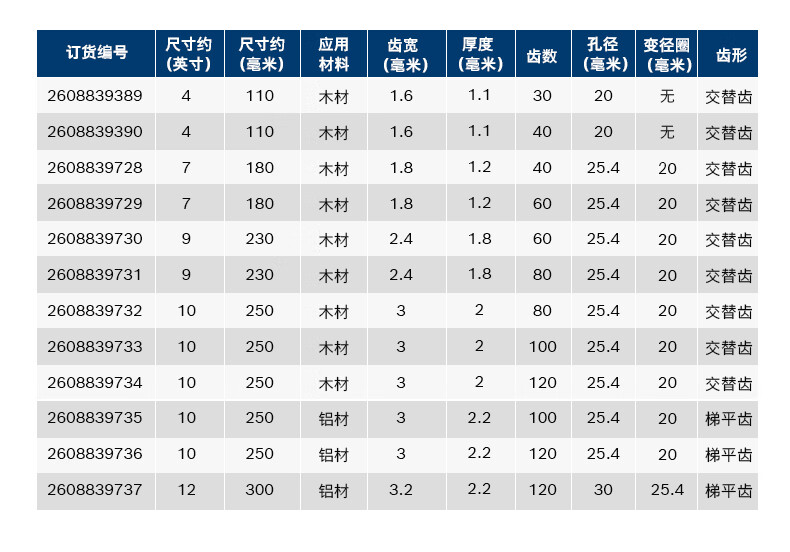Click order number 2608839733

click(95, 347)
